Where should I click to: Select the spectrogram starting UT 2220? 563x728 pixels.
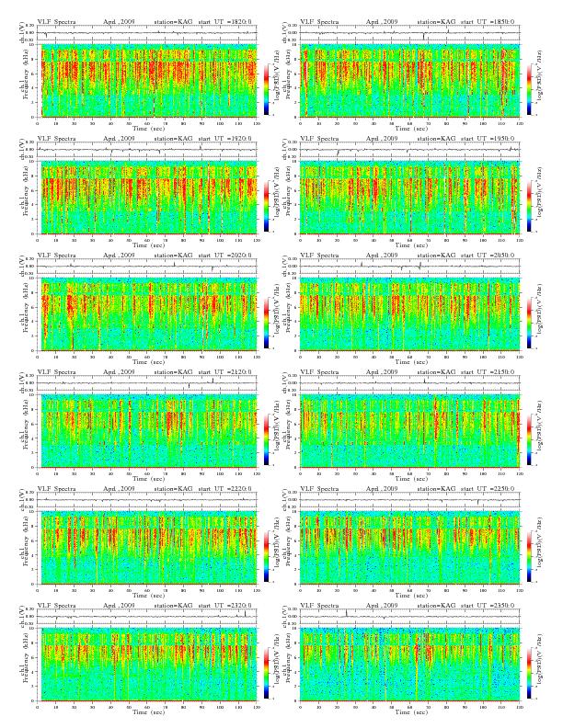(147, 548)
